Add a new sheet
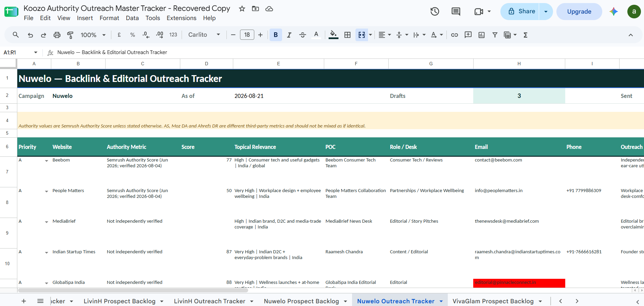The height and width of the screenshot is (306, 644). [x=24, y=301]
